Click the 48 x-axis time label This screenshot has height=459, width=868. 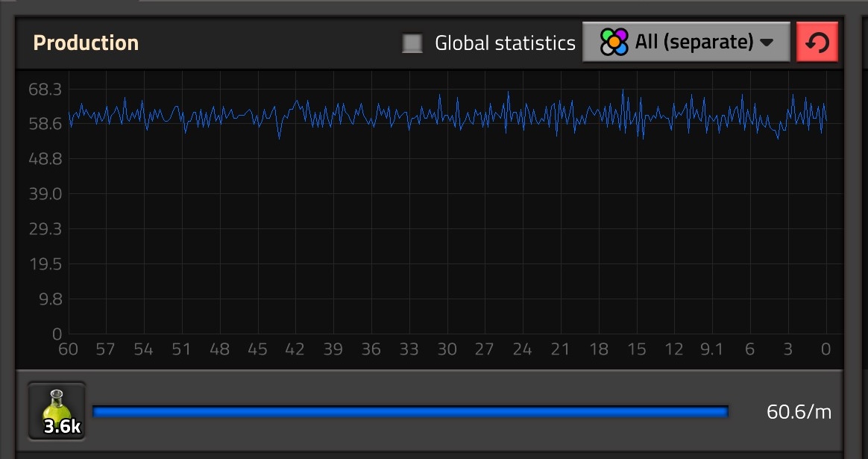tap(219, 349)
